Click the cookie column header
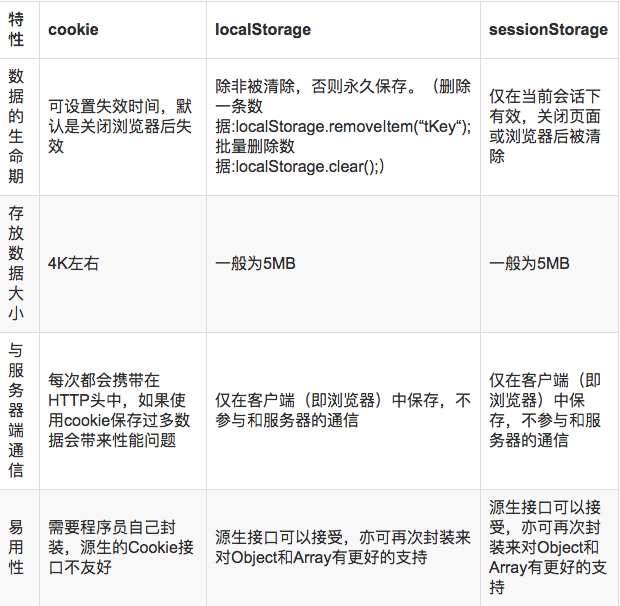Viewport: 620px width, 606px height. (73, 30)
